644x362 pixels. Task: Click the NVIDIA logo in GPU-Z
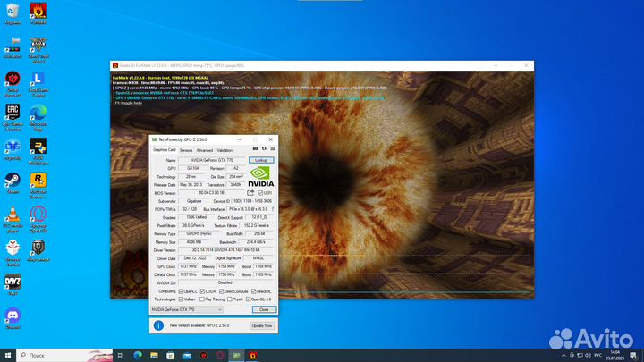[261, 177]
